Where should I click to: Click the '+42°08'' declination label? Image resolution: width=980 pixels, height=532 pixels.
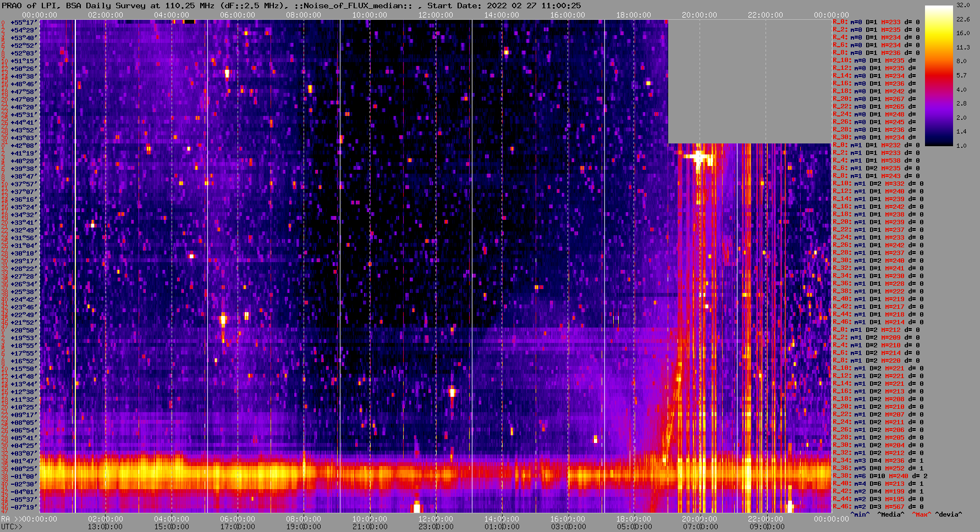click(23, 145)
